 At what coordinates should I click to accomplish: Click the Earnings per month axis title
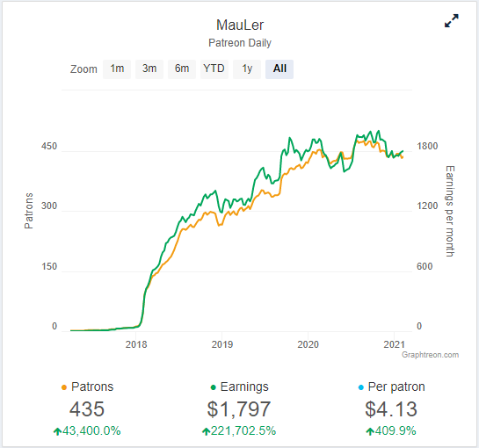[x=450, y=211]
